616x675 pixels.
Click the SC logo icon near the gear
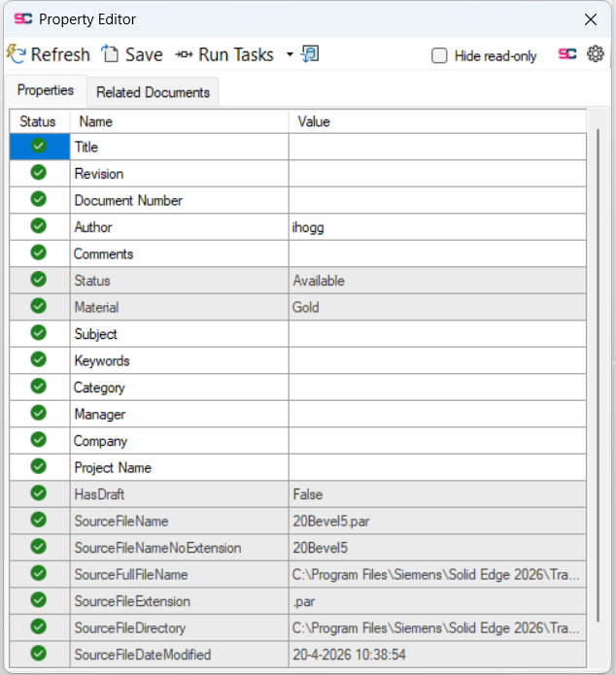(x=567, y=54)
